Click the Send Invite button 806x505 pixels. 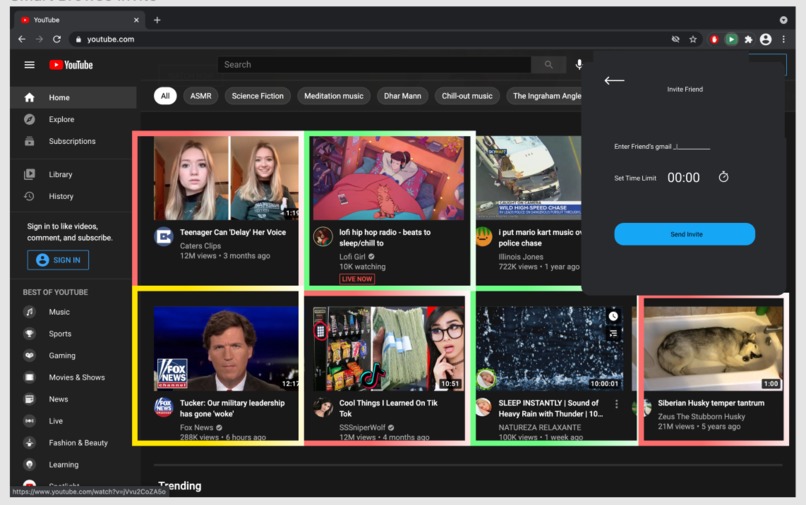point(685,234)
